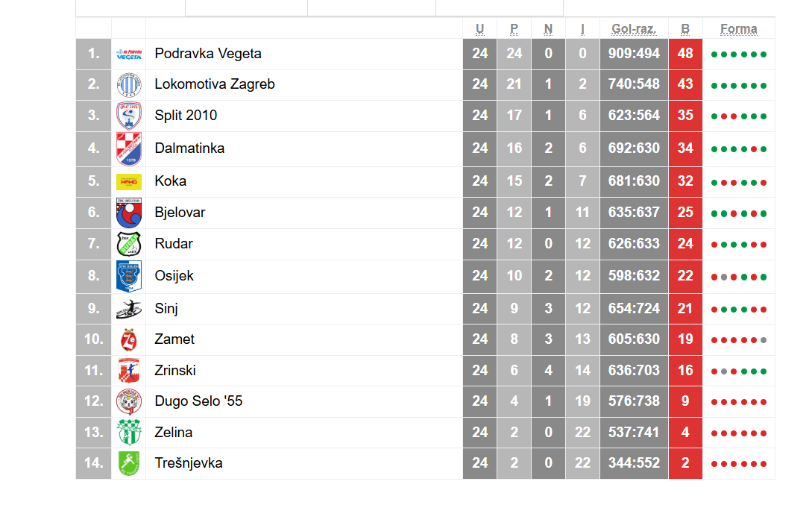Screen dimensions: 812x505
Task: Open the Zamet team name link
Action: [x=174, y=339]
